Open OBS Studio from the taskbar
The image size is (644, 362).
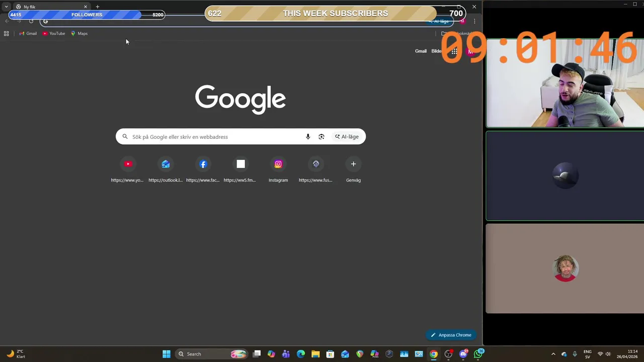pyautogui.click(x=448, y=354)
